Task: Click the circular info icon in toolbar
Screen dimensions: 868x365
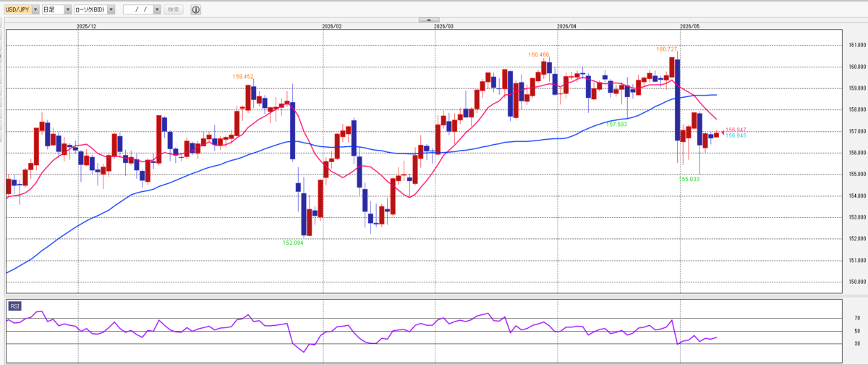Action: (196, 10)
